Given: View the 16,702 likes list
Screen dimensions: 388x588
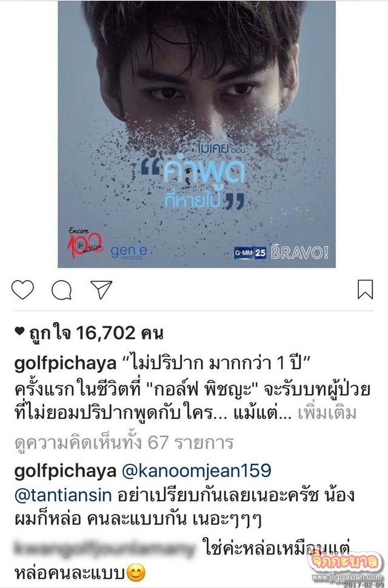Looking at the screenshot, I should pyautogui.click(x=96, y=333).
